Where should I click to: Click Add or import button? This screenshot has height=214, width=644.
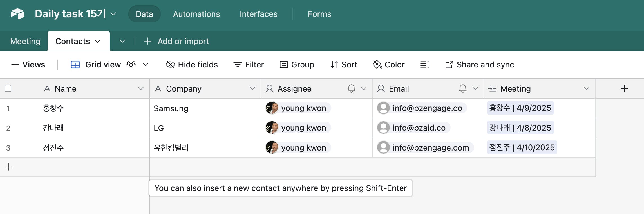[176, 41]
